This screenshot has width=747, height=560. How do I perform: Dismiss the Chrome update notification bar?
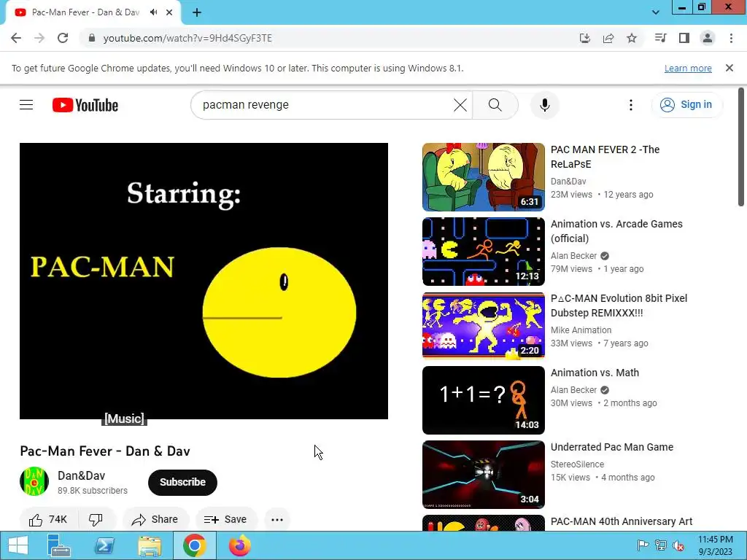(729, 68)
